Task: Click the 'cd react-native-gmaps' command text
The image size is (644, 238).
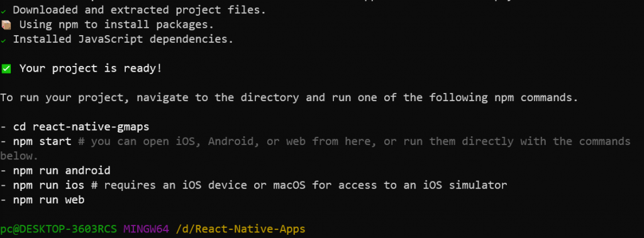Action: tap(80, 127)
